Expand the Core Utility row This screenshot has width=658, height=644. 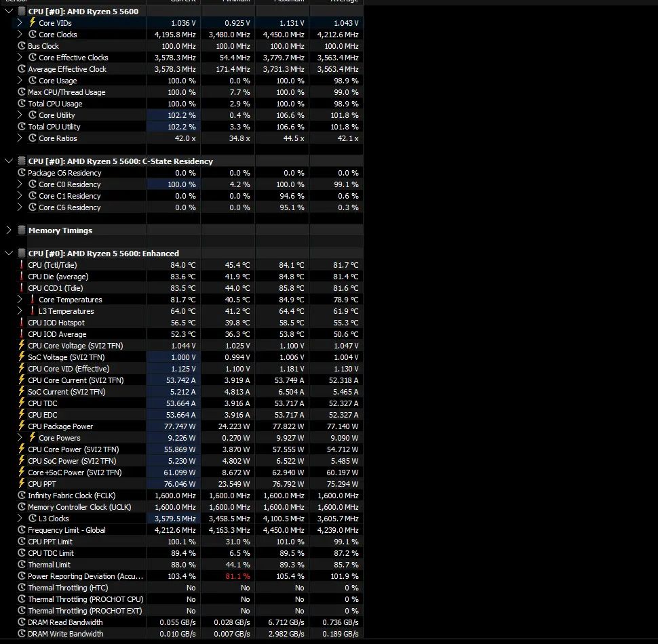pyautogui.click(x=19, y=115)
